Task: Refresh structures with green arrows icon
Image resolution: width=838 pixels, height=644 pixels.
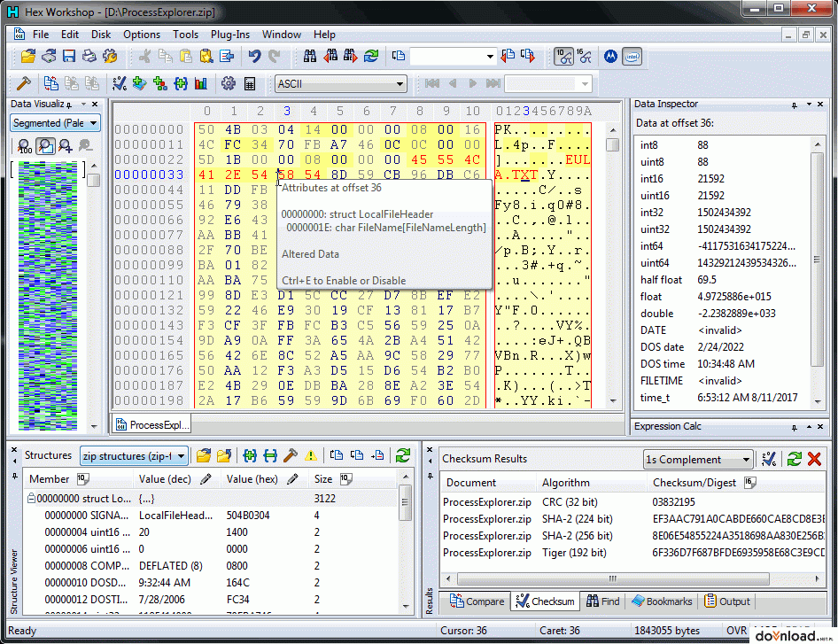Action: click(x=402, y=455)
